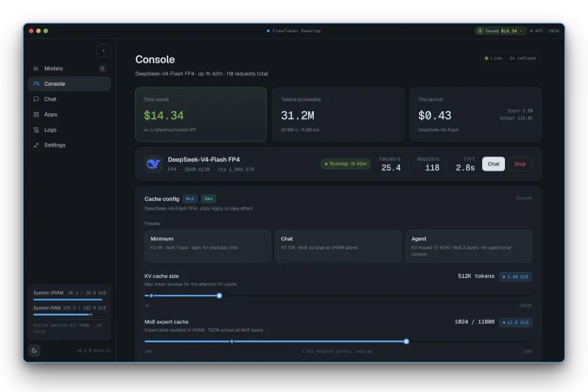588x392 pixels.
Task: Collapse the sidebar with the chevron button
Action: click(104, 51)
